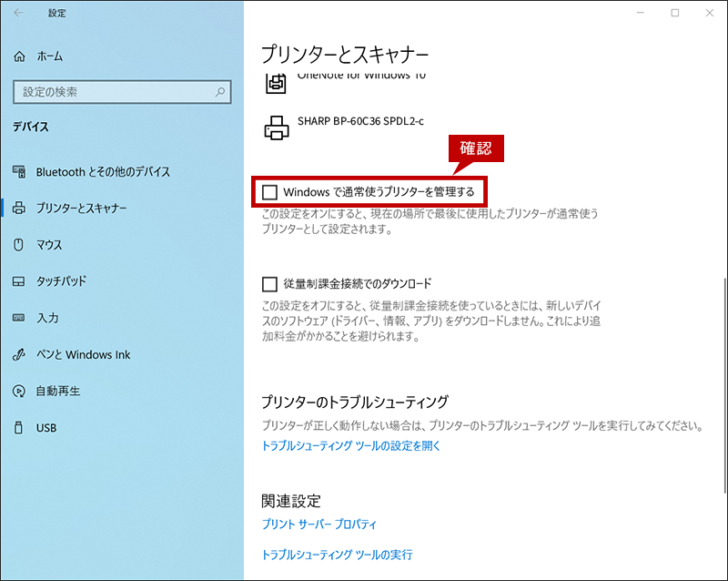Click the ホーム home icon
The width and height of the screenshot is (728, 581).
click(20, 56)
